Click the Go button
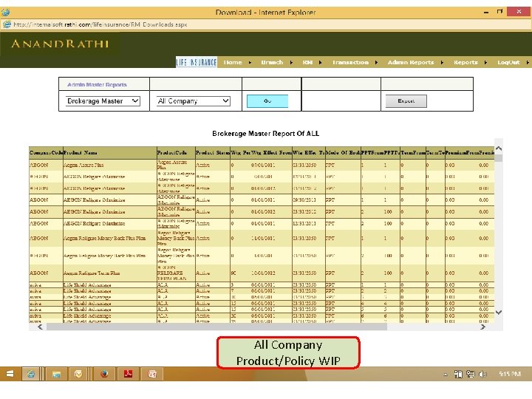The image size is (532, 399). pyautogui.click(x=267, y=101)
